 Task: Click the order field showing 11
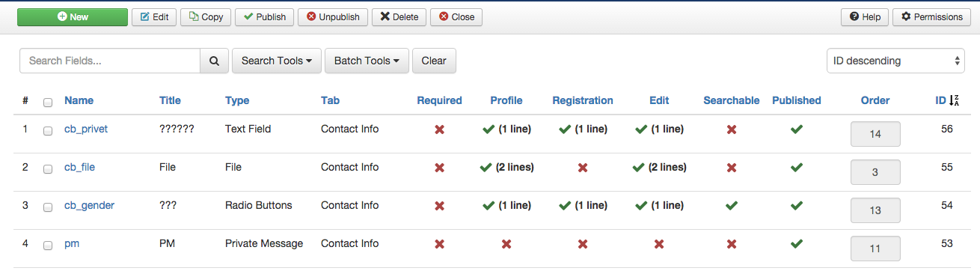click(x=875, y=249)
